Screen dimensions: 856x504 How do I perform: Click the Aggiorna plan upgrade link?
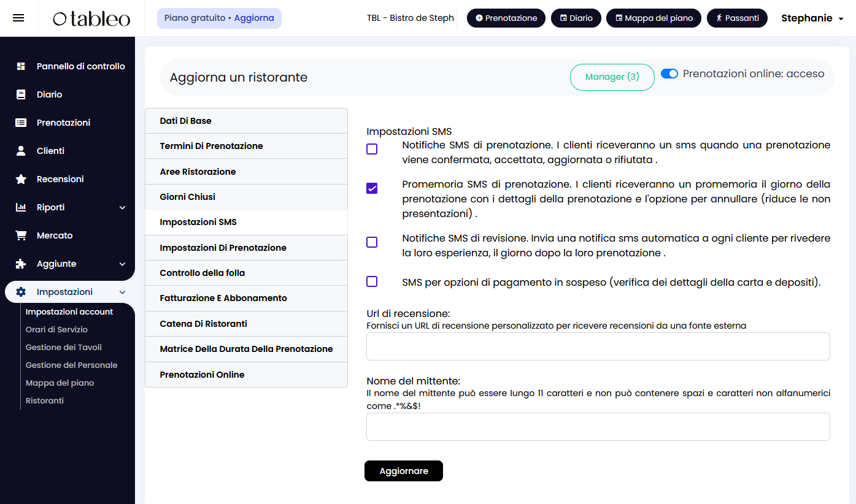(x=254, y=18)
